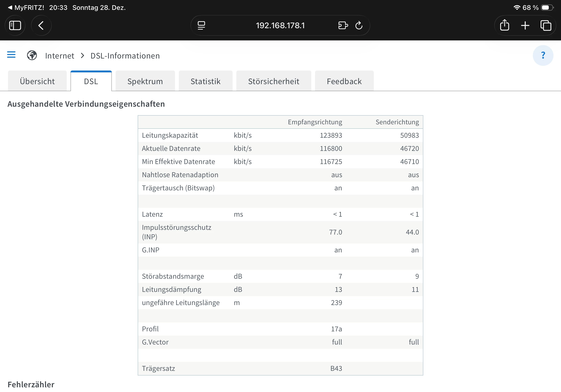Image resolution: width=561 pixels, height=392 pixels.
Task: Click the DSL-Informationen breadcrumb
Action: (x=125, y=56)
